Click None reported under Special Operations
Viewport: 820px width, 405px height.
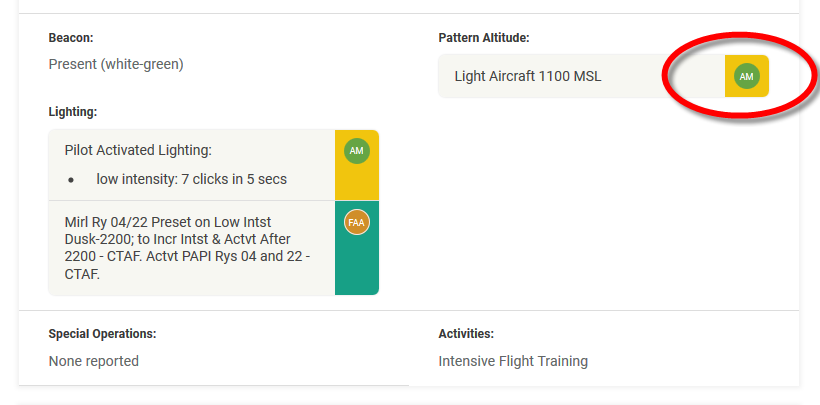[94, 362]
